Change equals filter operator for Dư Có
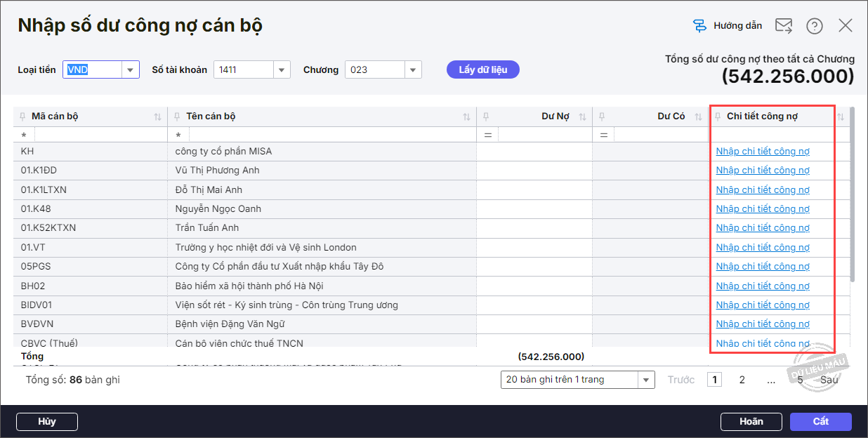Screen dimensions: 868x438 603,135
